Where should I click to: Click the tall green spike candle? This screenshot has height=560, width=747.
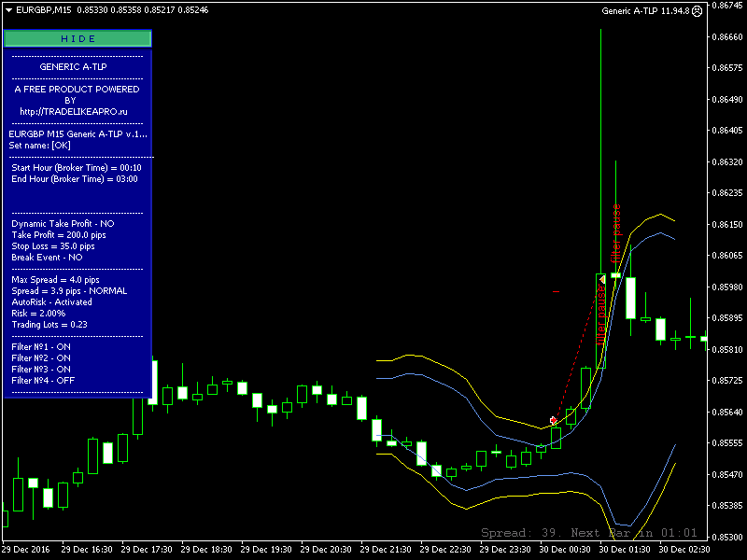[x=600, y=199]
